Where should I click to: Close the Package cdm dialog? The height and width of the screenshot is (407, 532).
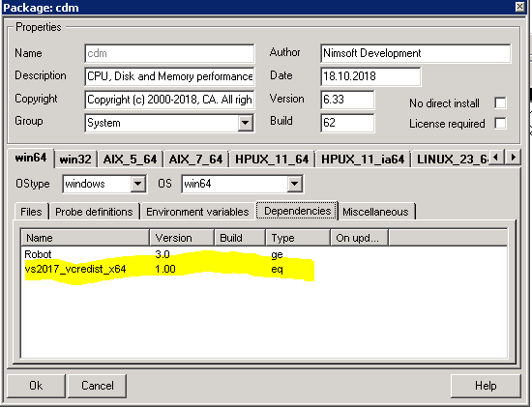(x=519, y=7)
